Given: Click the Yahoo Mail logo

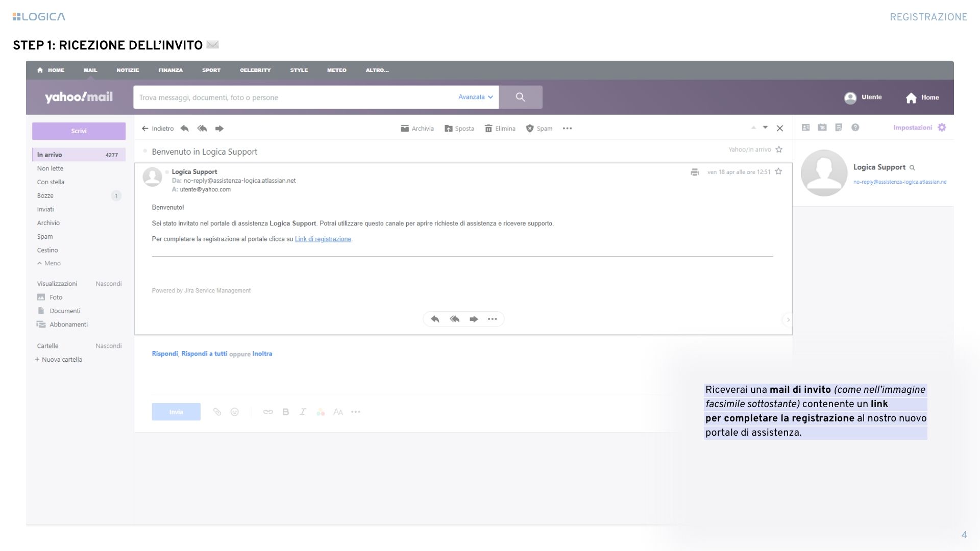Looking at the screenshot, I should tap(79, 97).
